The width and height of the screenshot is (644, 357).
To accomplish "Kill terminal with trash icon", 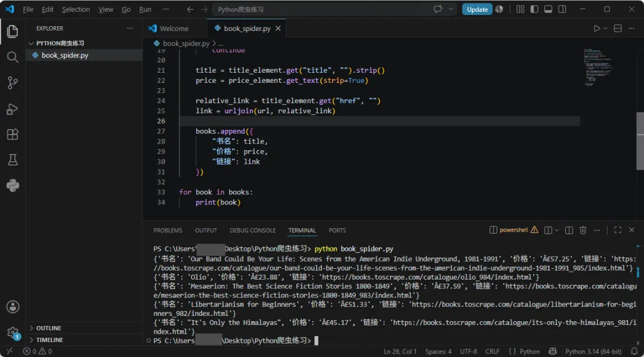I will 583,230.
